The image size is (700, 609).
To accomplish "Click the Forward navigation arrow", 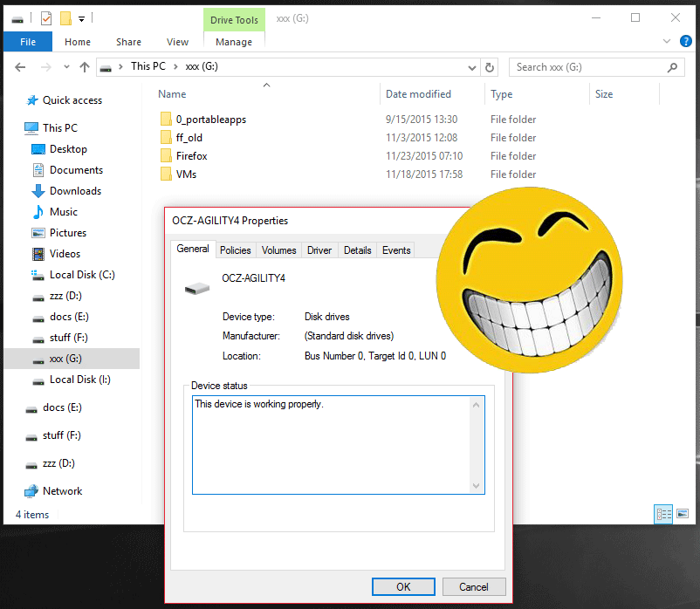I will click(x=45, y=67).
